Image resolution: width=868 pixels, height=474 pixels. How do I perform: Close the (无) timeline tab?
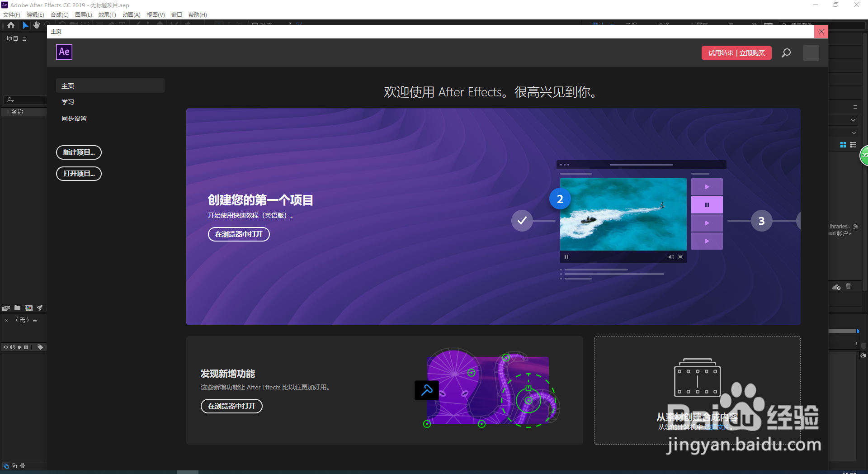click(6, 320)
